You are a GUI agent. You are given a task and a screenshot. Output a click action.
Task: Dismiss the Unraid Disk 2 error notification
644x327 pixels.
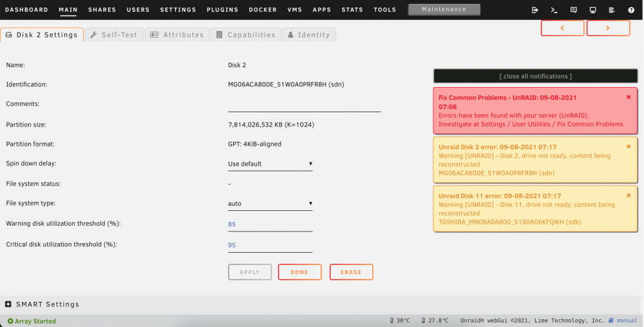point(629,146)
